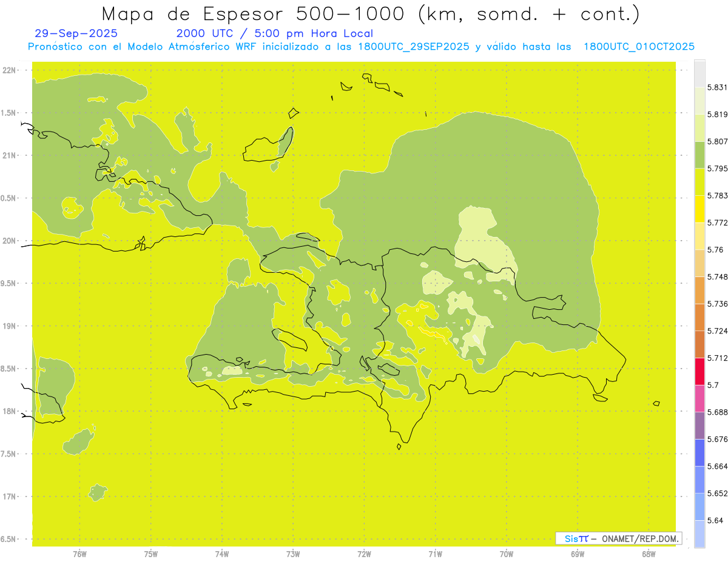728x562 pixels.
Task: Click the 29-Sep-2025 date label
Action: coord(76,33)
